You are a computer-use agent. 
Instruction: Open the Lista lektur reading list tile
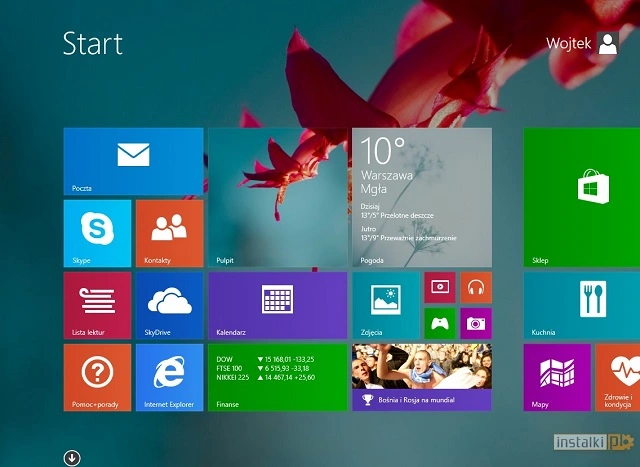98,305
